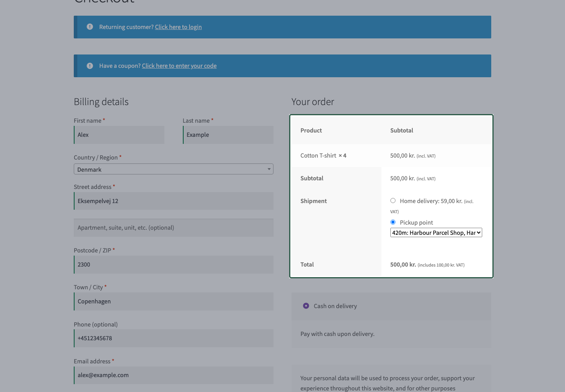This screenshot has height=392, width=565.
Task: Expand the pickup point parcel shop selector
Action: click(436, 232)
